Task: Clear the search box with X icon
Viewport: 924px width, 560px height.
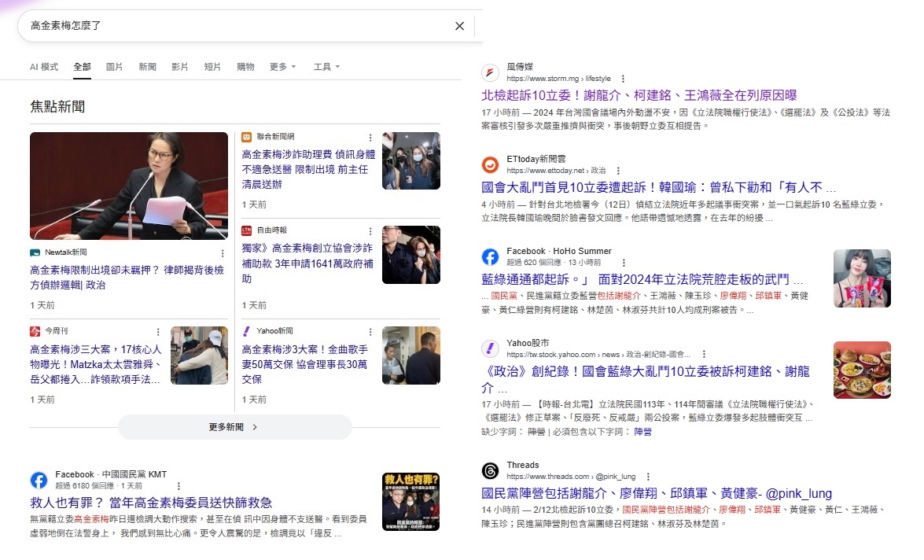Action: 459,26
